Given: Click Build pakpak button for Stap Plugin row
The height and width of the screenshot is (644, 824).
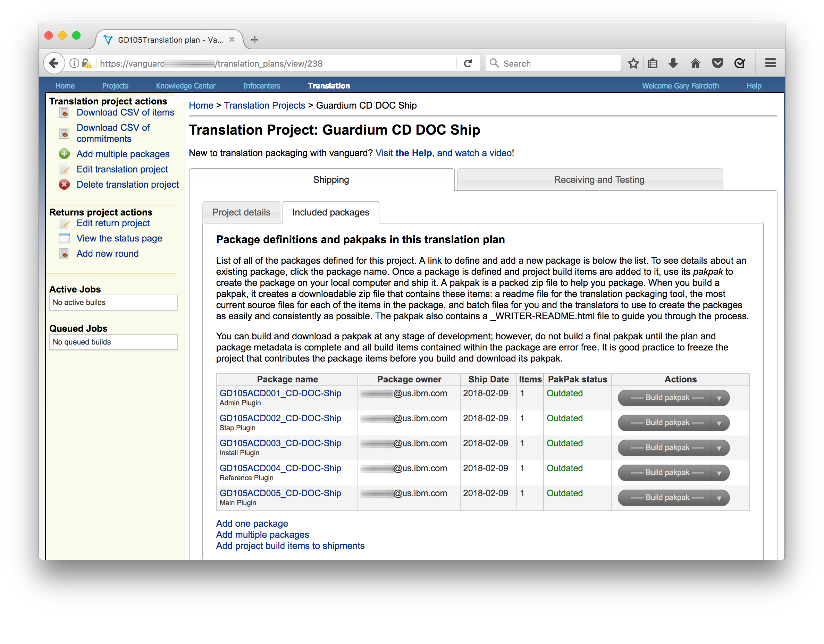Looking at the screenshot, I should [x=665, y=423].
